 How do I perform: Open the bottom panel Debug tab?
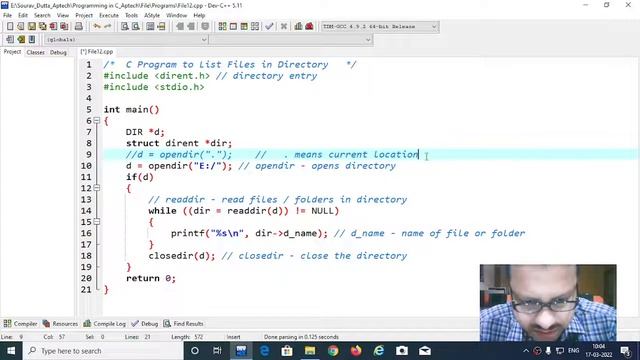click(145, 324)
